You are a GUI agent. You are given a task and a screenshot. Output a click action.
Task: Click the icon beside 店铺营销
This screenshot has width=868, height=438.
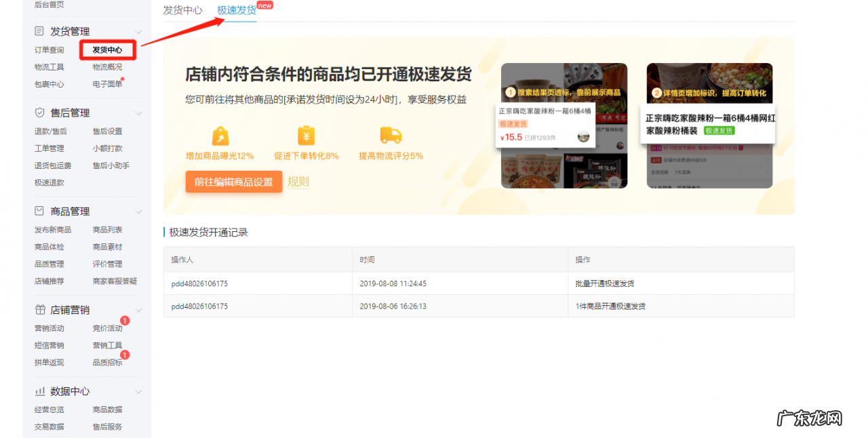(39, 310)
